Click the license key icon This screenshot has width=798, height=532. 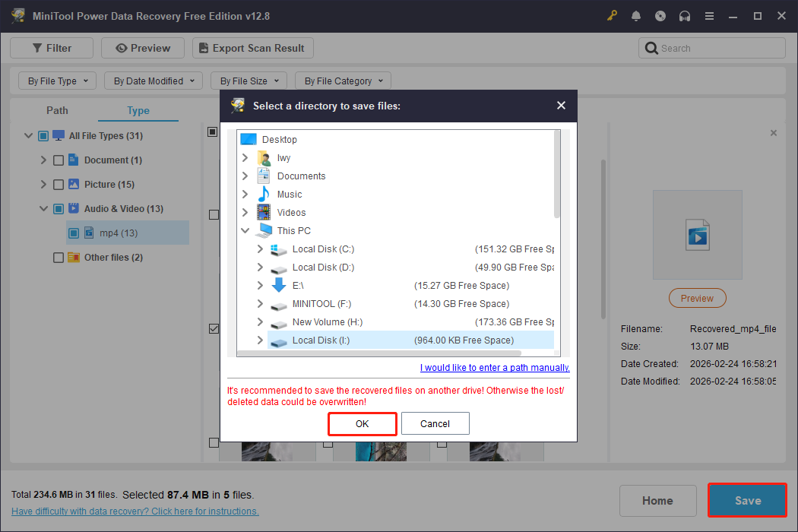[612, 15]
